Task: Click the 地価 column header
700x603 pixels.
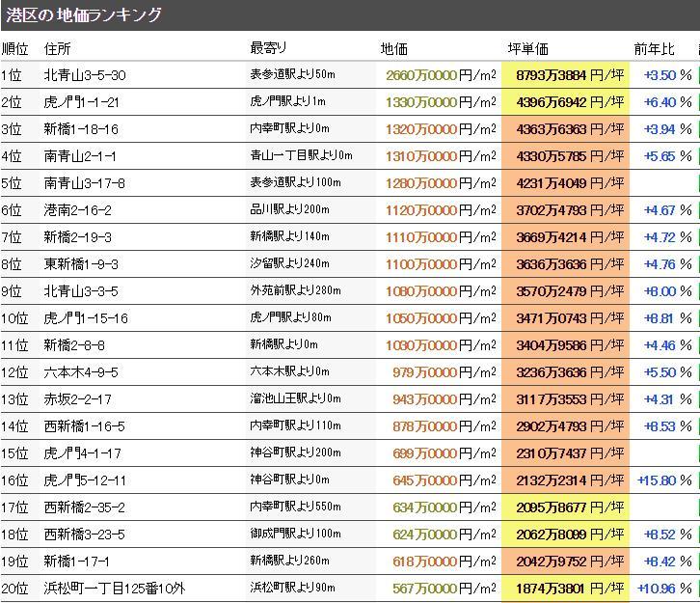Action: [x=394, y=48]
